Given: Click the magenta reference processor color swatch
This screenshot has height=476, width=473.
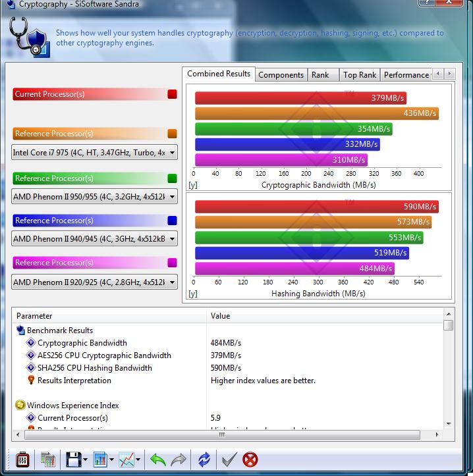Looking at the screenshot, I should pos(172,263).
